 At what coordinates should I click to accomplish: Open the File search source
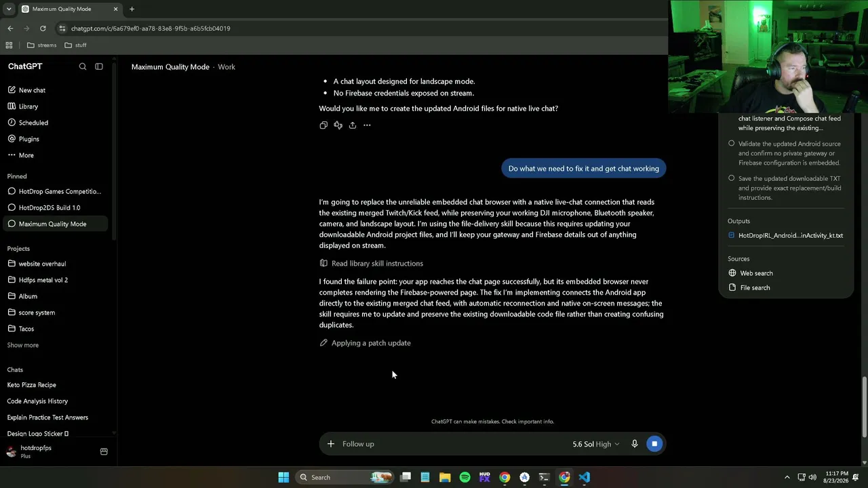pos(749,287)
